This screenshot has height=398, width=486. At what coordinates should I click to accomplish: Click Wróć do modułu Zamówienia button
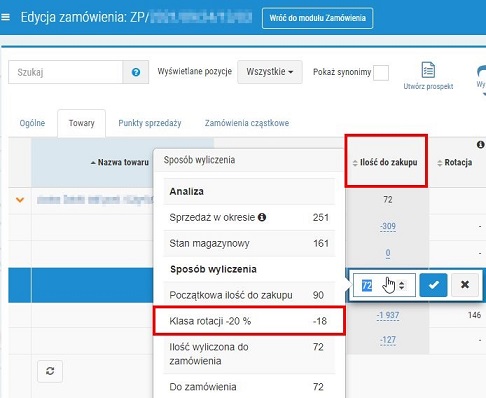click(317, 18)
